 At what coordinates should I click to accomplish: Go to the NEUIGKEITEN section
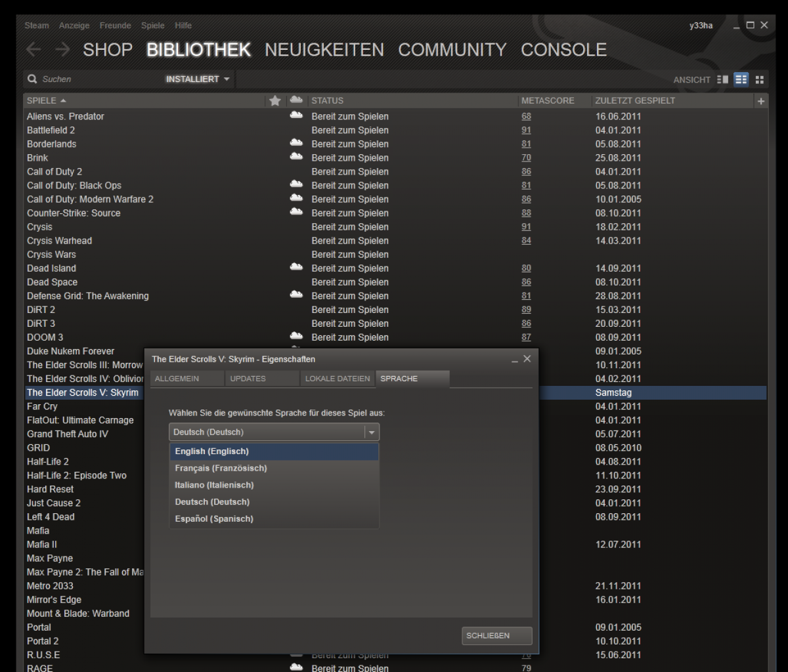[324, 50]
